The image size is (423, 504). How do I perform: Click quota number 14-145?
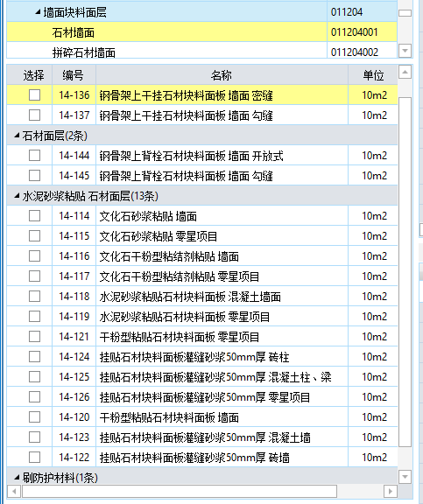(x=74, y=176)
